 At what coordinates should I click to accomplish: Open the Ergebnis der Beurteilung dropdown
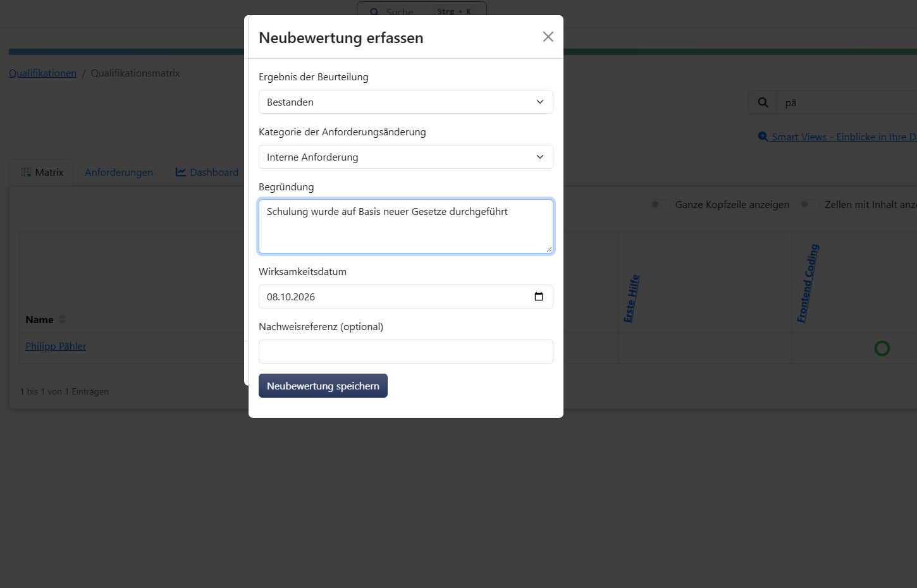[x=406, y=102]
